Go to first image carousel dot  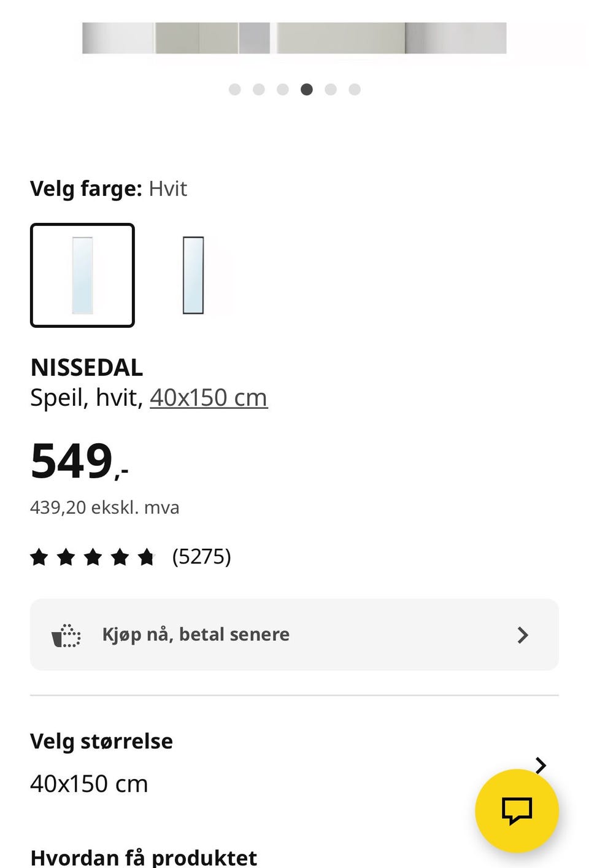tap(234, 90)
